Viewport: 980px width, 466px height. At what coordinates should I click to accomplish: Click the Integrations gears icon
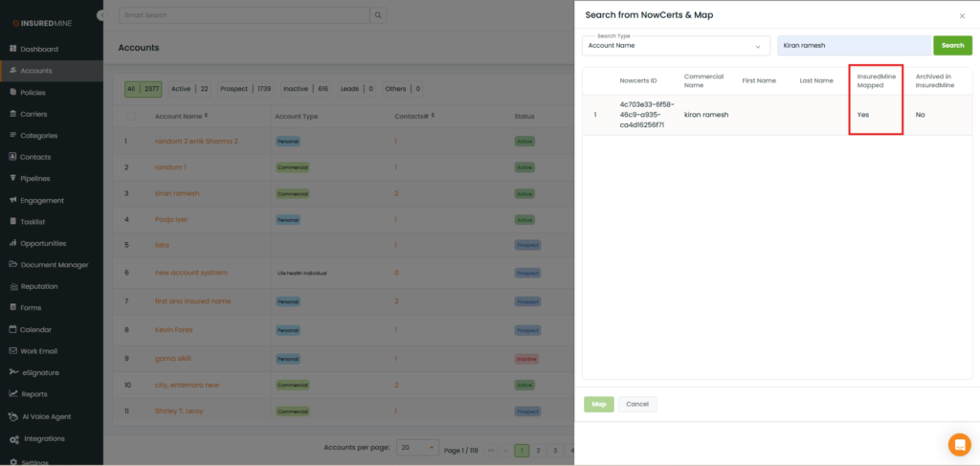12,439
